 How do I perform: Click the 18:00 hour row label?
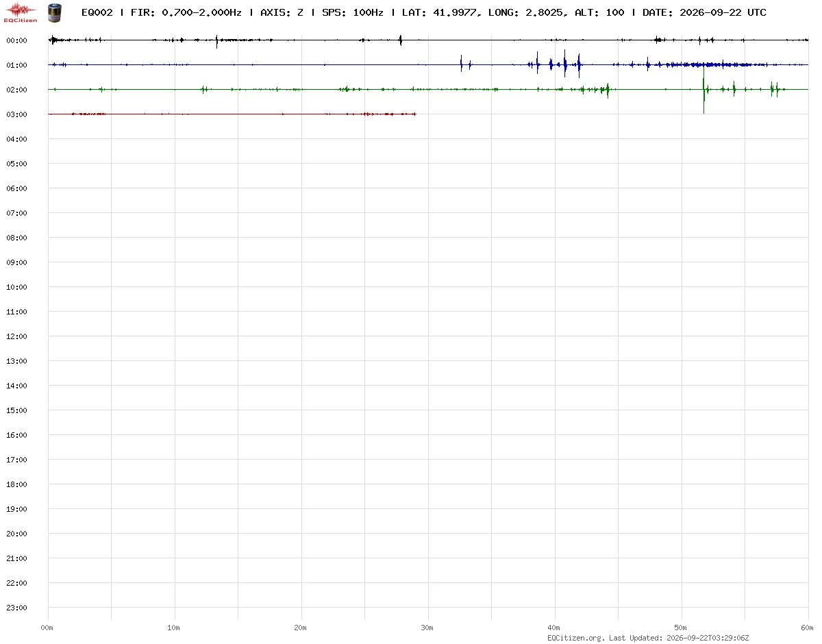click(x=16, y=484)
